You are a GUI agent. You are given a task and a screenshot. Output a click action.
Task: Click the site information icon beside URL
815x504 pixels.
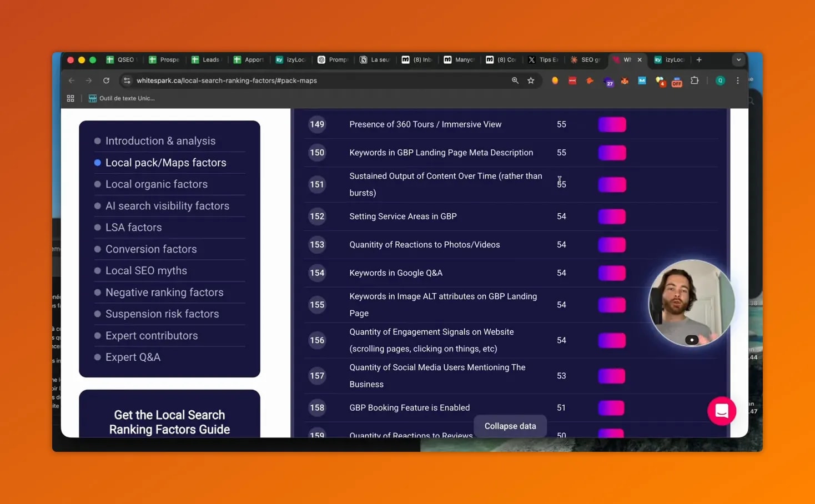coord(127,80)
